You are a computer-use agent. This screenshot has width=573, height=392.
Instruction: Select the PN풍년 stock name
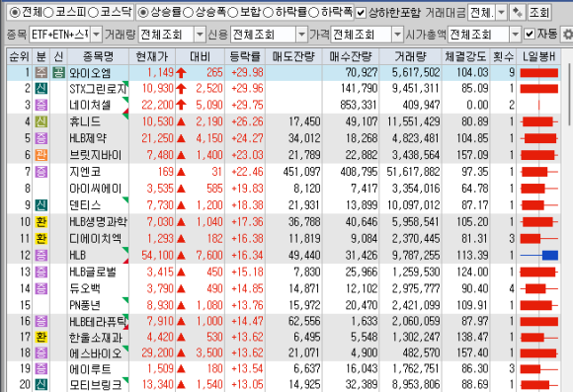tap(85, 305)
